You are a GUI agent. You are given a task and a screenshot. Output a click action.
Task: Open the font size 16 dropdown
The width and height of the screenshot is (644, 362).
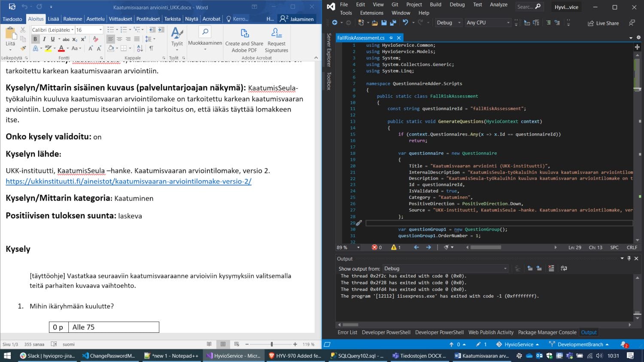(x=100, y=30)
